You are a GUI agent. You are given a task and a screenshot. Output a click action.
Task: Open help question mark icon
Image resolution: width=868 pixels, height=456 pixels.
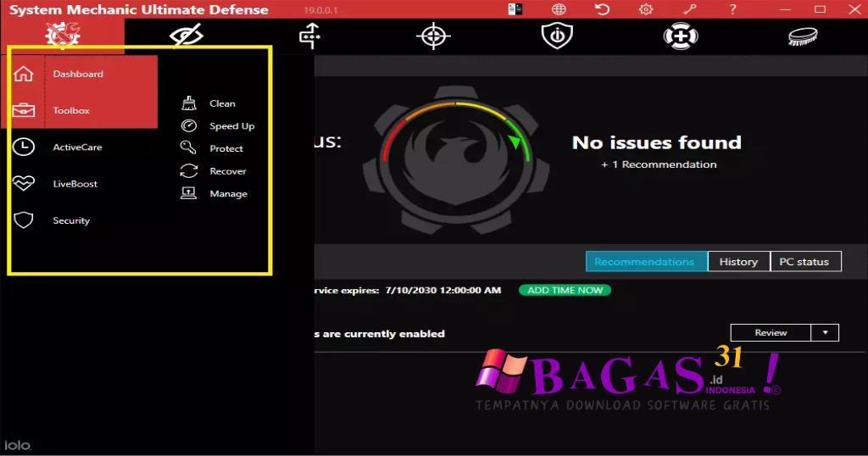pos(732,9)
